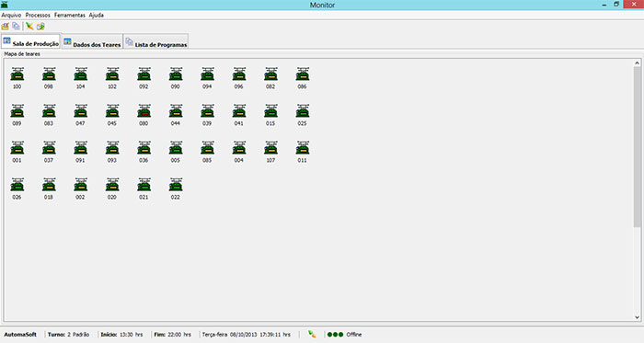Click the green and orange tools toolbar icon
Screen dimensions: 644x343
coord(29,27)
